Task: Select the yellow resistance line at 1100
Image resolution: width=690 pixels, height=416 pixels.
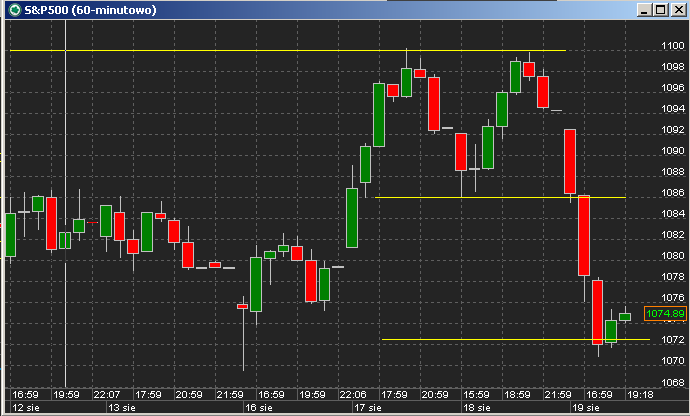Action: 288,51
